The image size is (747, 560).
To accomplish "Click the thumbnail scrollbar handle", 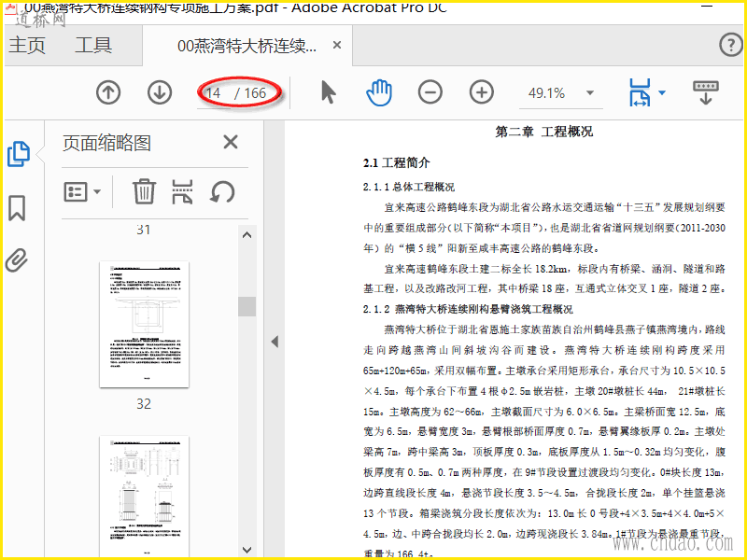I will point(247,306).
